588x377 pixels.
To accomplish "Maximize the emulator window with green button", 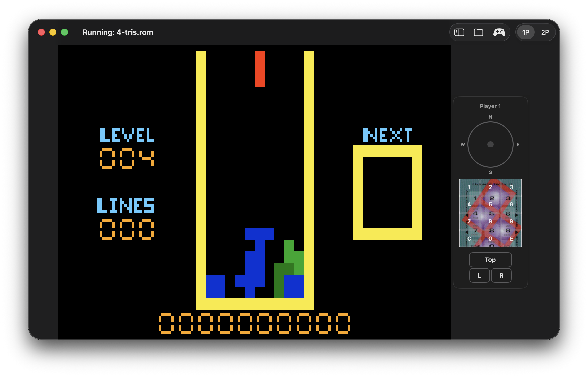I will 64,32.
